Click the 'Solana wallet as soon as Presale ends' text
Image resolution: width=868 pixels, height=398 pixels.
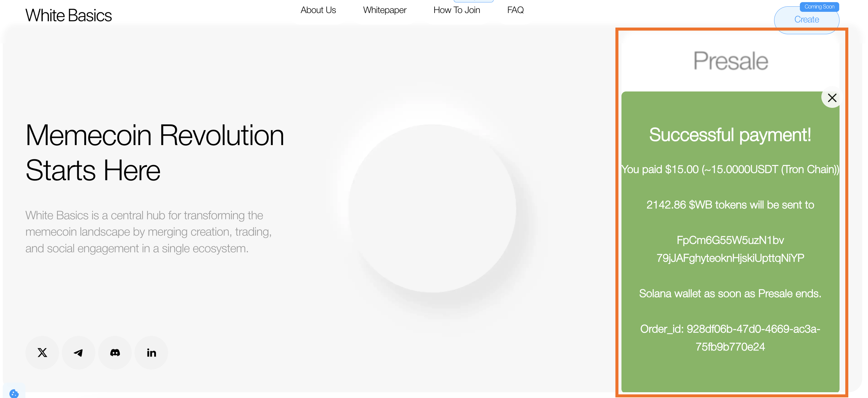(730, 294)
